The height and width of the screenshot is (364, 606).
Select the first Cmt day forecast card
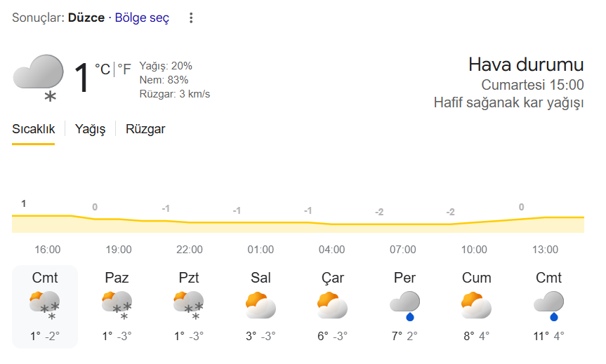point(45,306)
